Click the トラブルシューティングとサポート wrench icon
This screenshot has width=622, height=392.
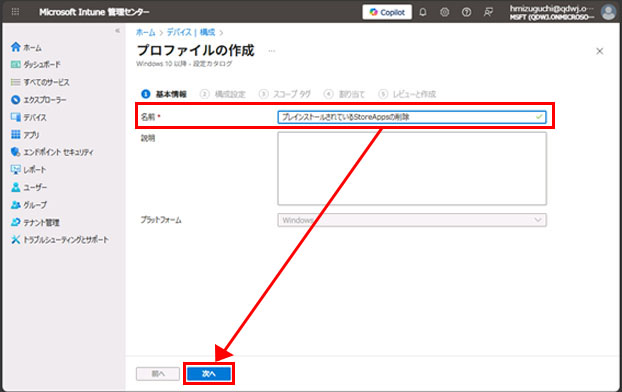click(15, 240)
